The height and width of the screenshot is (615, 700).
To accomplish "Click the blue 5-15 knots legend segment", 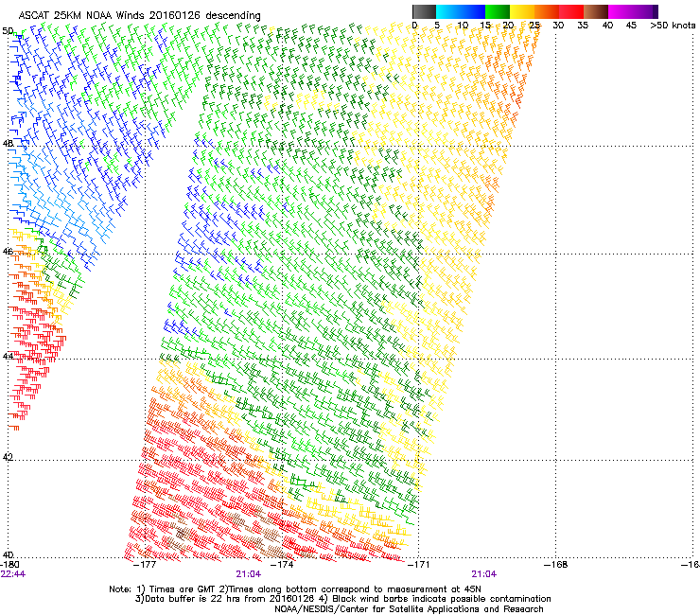I will click(461, 11).
